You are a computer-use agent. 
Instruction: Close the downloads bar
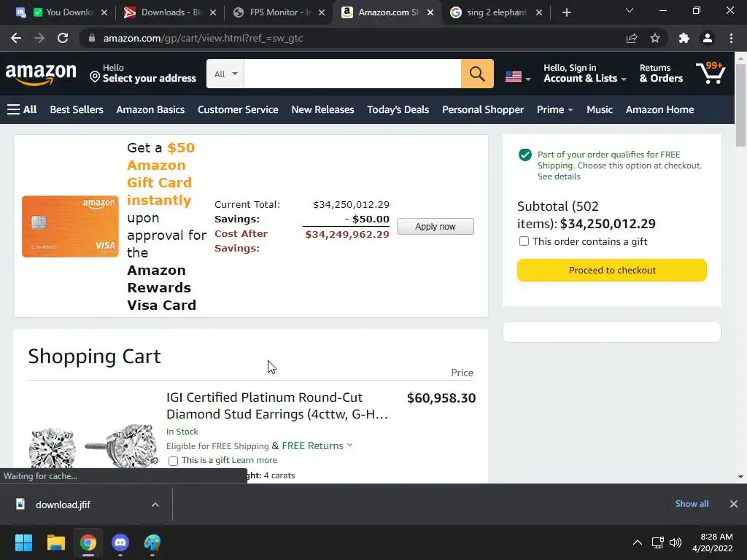[734, 504]
